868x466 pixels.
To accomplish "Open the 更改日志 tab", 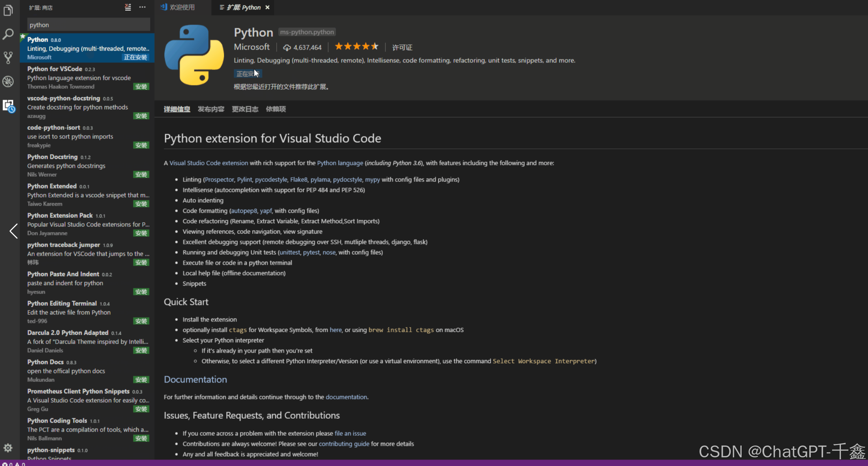I will coord(245,109).
